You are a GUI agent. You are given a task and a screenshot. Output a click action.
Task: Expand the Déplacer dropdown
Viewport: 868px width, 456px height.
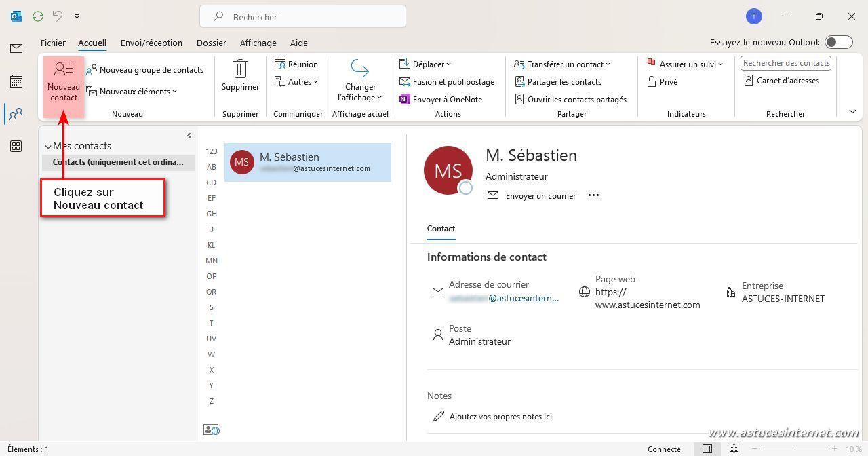pos(425,64)
